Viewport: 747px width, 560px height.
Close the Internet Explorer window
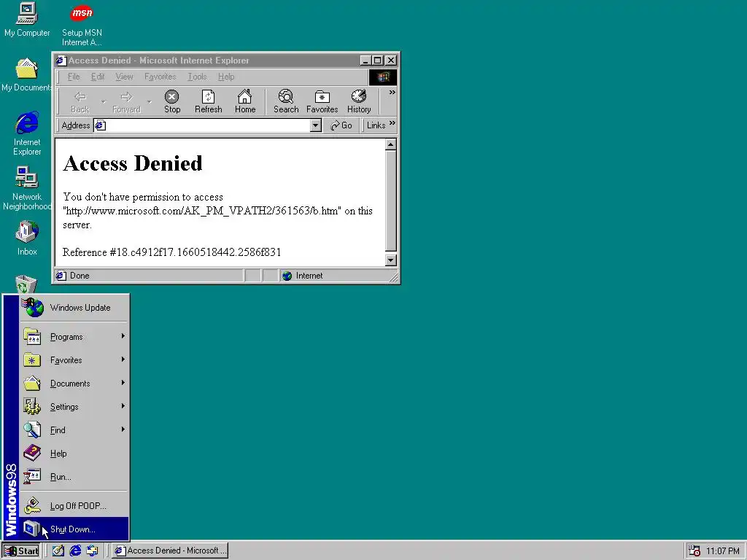[x=391, y=61]
